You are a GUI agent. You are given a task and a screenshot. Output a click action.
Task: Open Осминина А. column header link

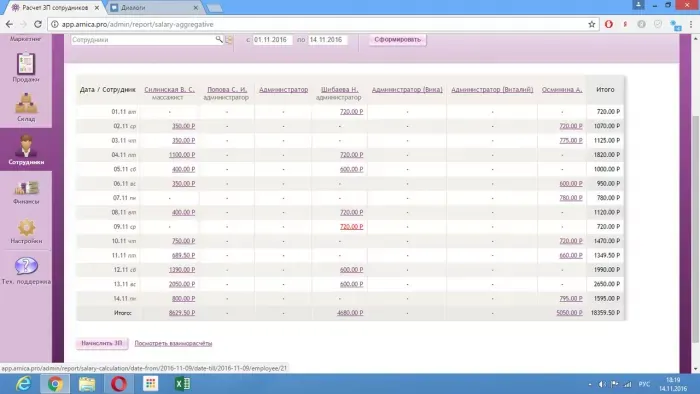click(x=562, y=90)
